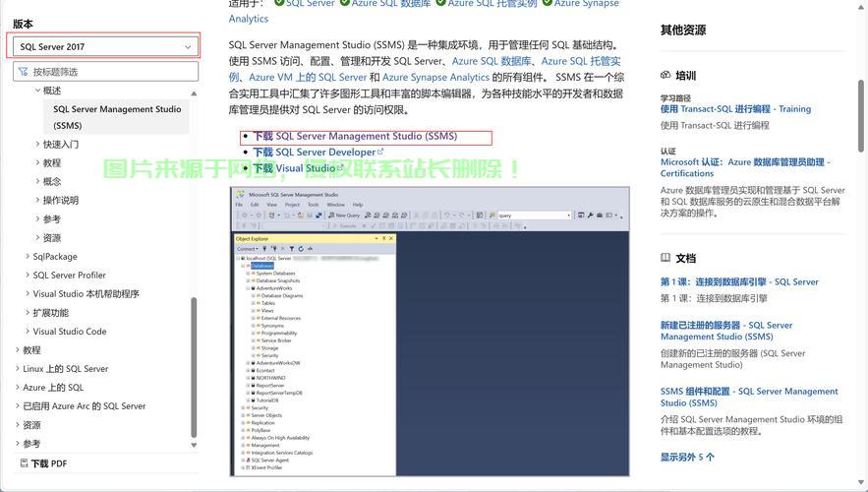The image size is (868, 492).
Task: Select highlighted Databases node in Object Explorer
Action: (262, 266)
